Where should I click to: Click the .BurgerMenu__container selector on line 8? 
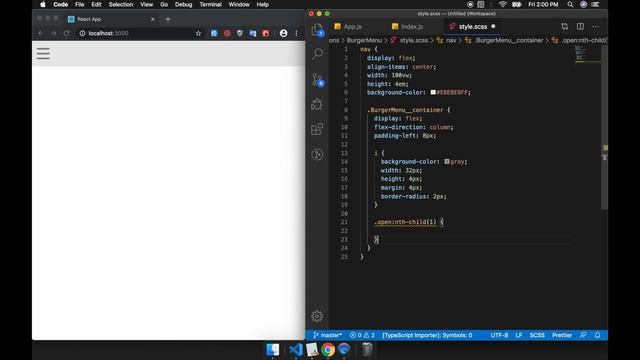[x=405, y=110]
